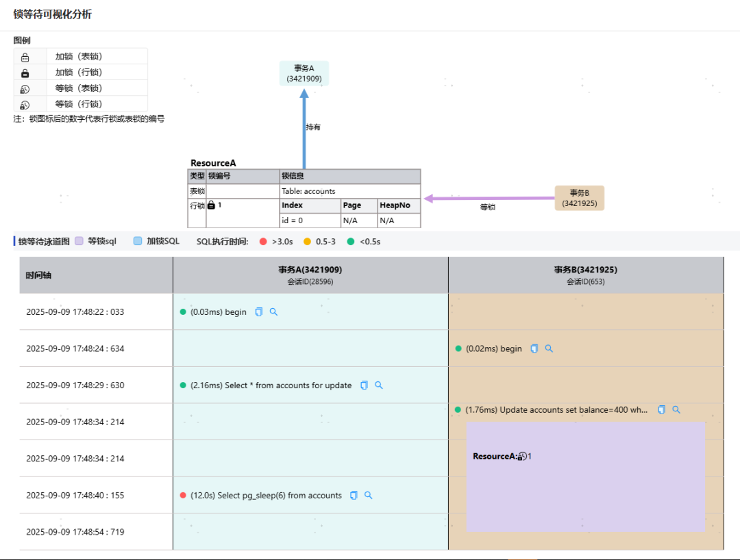Click '(2.16ms) Select * from accounts for update'
The image size is (740, 560).
(x=271, y=385)
